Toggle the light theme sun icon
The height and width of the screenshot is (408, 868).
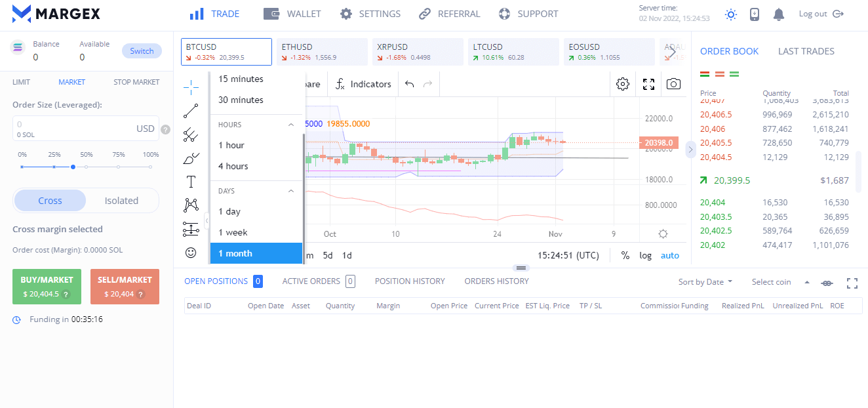(731, 14)
